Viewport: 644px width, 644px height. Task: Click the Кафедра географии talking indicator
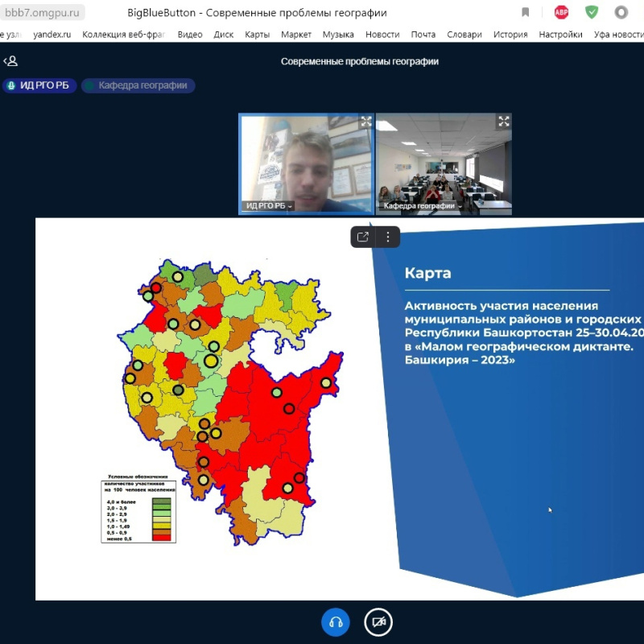coord(138,85)
